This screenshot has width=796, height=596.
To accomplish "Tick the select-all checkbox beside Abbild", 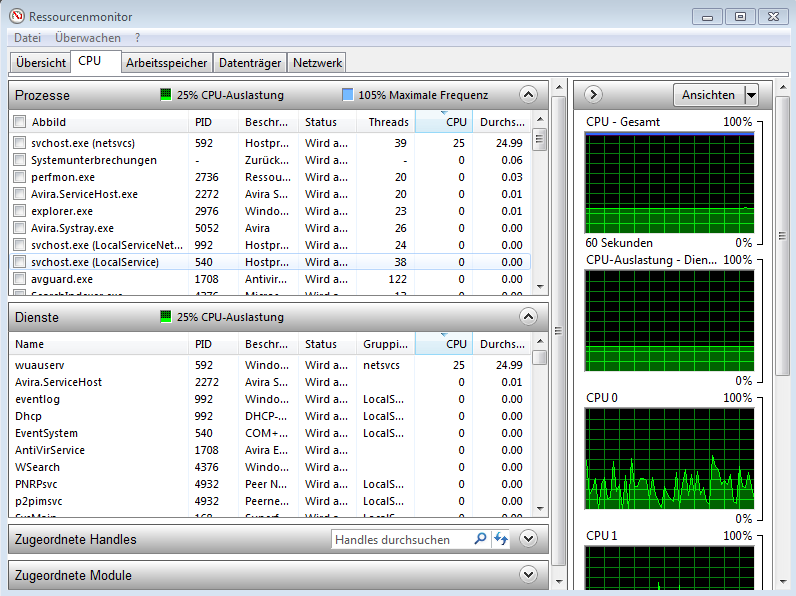I will pos(20,122).
